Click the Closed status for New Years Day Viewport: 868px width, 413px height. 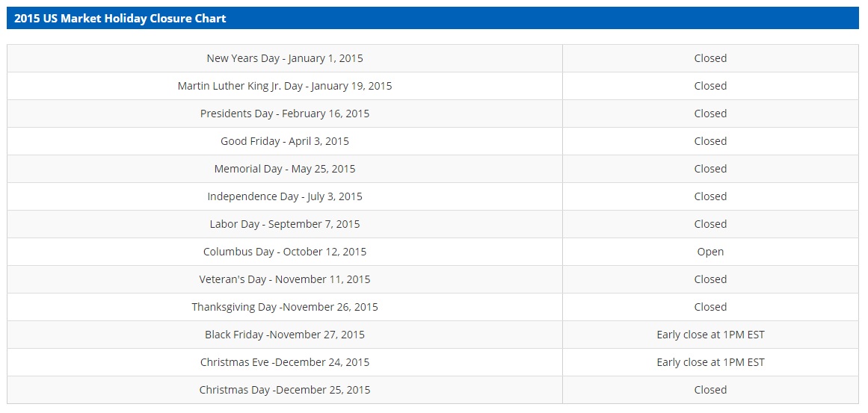click(x=710, y=58)
